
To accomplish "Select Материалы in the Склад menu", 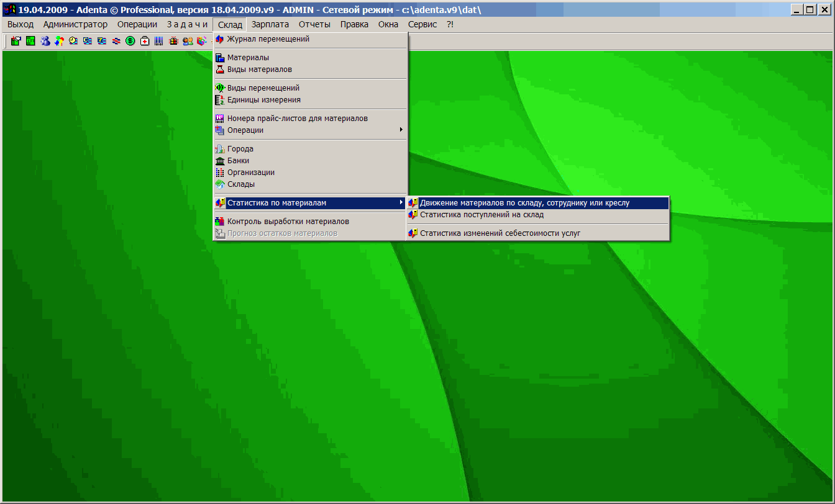I will [x=248, y=58].
